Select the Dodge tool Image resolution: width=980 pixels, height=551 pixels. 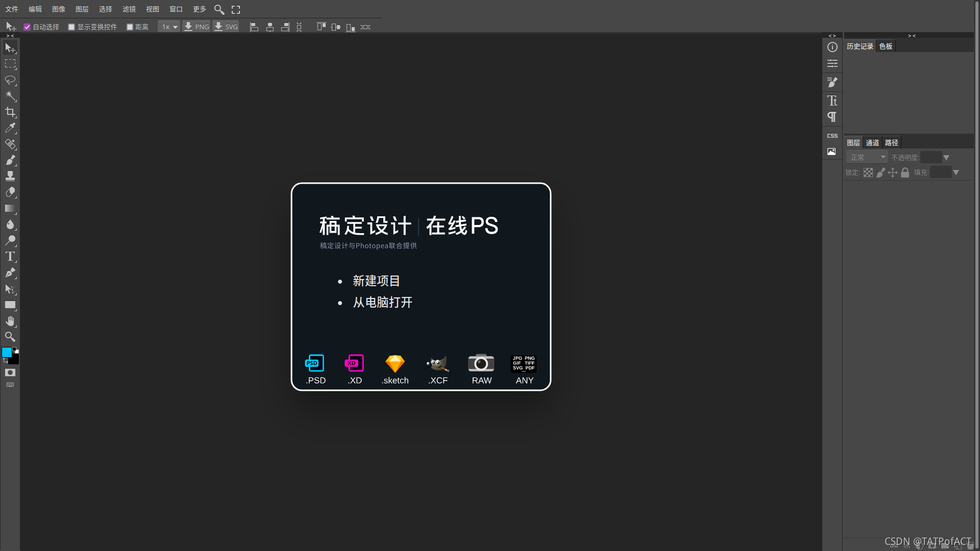(x=10, y=241)
